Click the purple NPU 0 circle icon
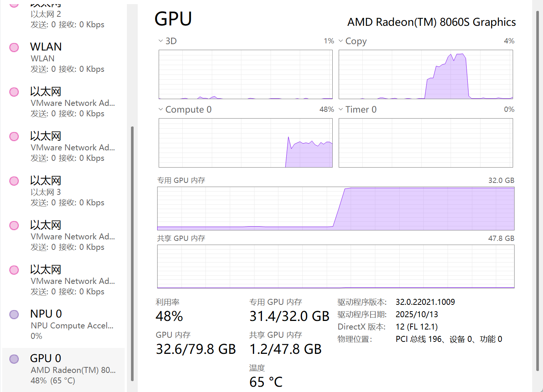The width and height of the screenshot is (543, 392). [14, 315]
